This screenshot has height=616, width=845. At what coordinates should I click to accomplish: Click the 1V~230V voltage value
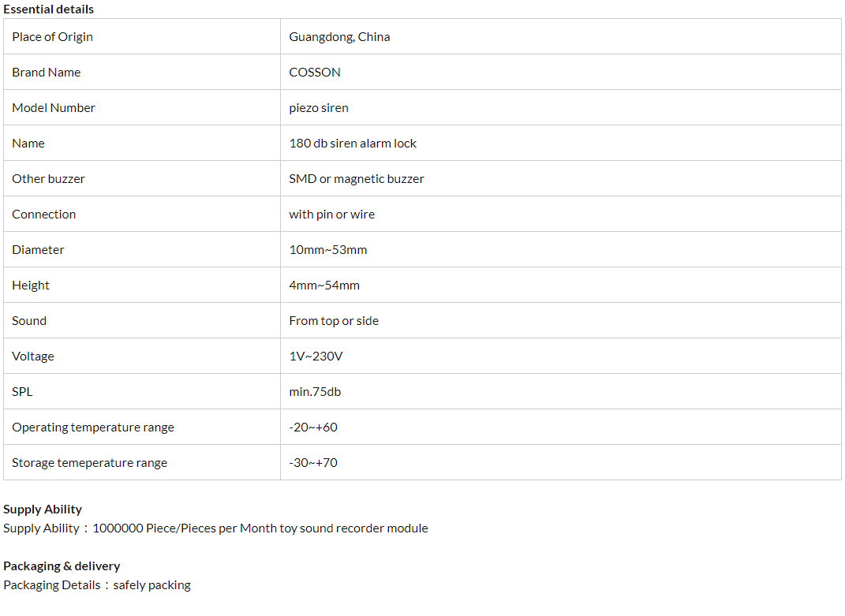tap(316, 357)
